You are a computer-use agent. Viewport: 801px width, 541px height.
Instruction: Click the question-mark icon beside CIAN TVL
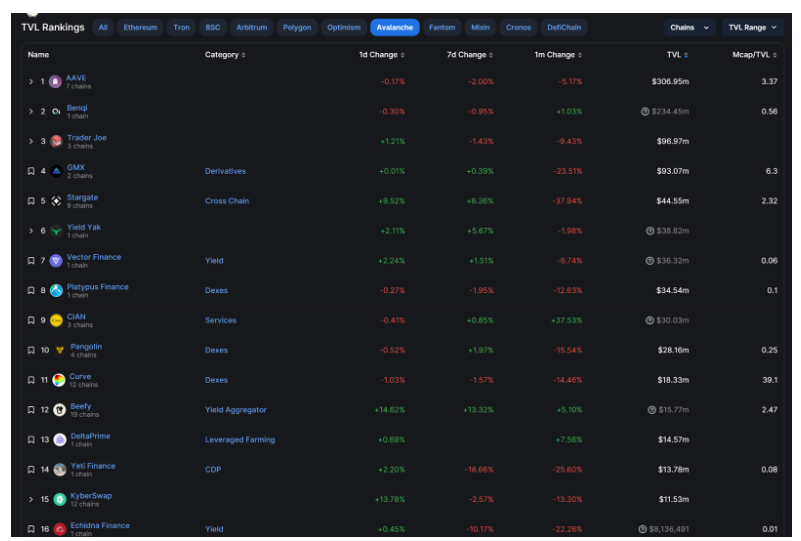coord(649,321)
